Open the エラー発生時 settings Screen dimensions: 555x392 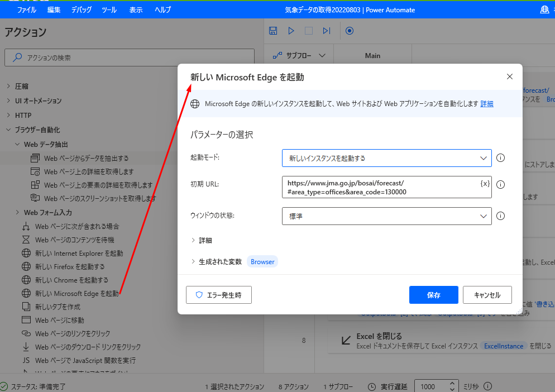pyautogui.click(x=219, y=295)
